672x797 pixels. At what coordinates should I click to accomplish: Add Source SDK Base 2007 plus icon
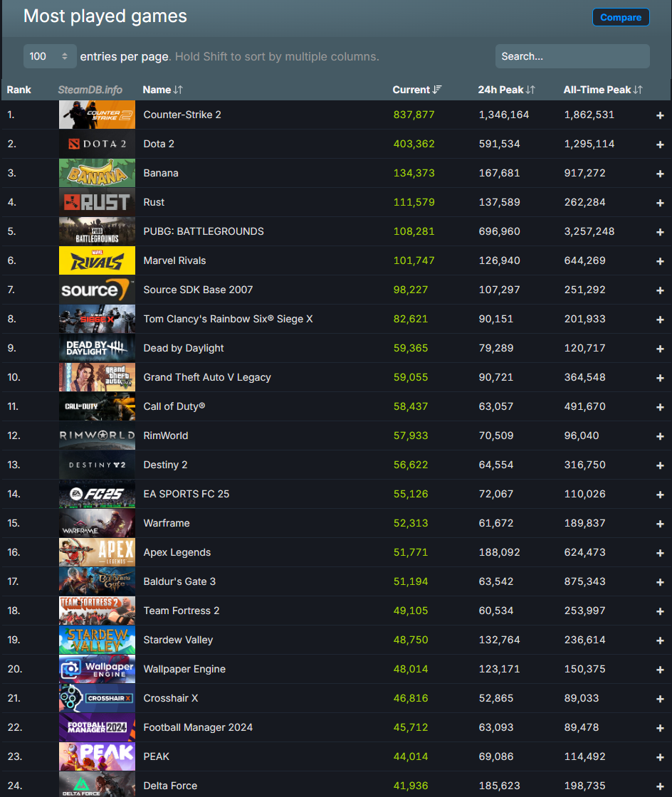point(660,290)
